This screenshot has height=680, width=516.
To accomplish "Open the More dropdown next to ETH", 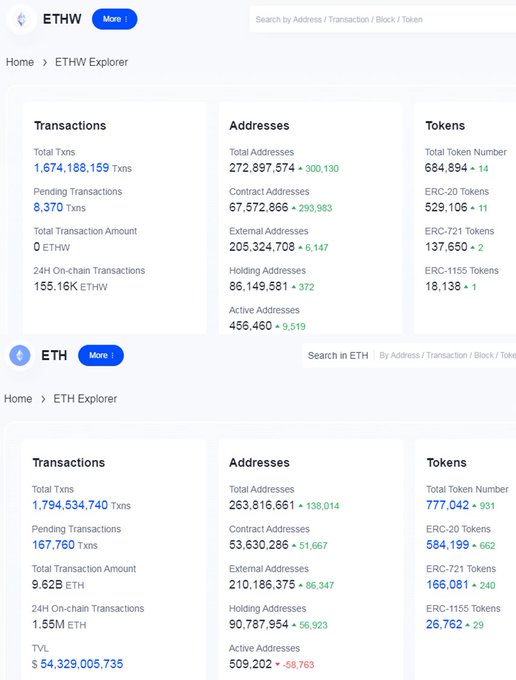I will (x=101, y=356).
